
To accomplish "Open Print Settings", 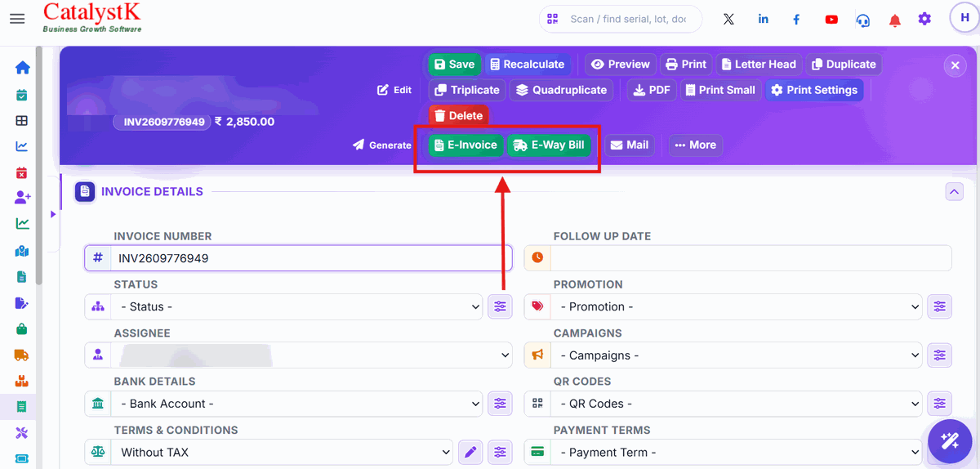I will [x=814, y=90].
